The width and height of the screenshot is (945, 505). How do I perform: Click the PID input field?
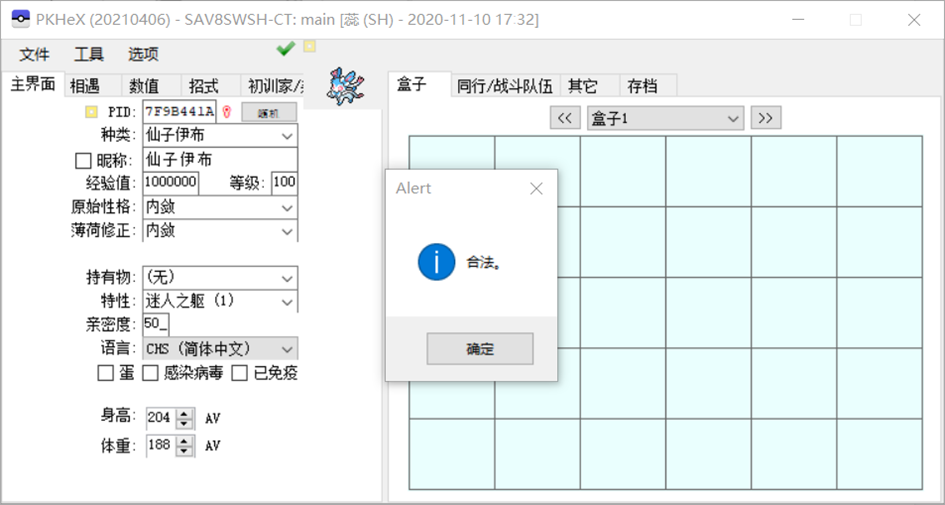pyautogui.click(x=180, y=112)
